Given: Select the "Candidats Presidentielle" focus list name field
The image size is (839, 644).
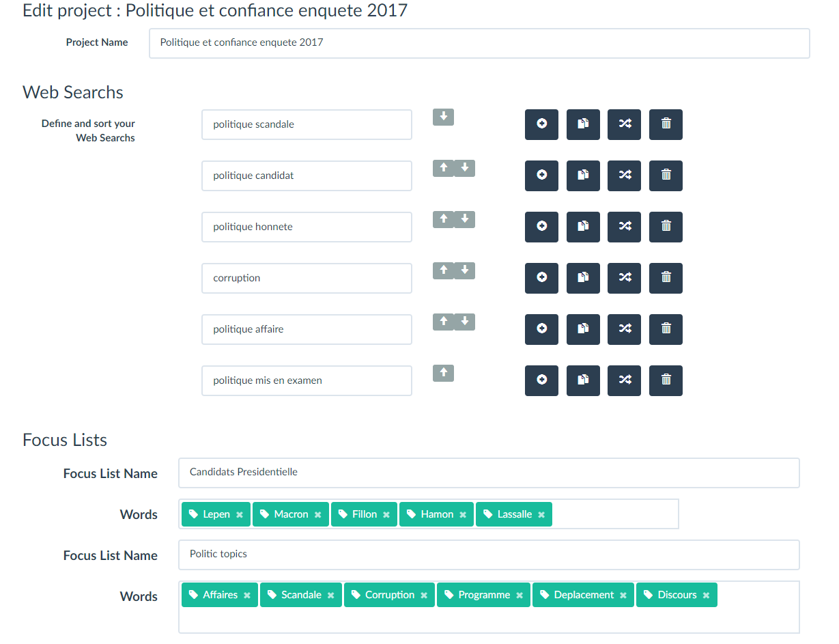Looking at the screenshot, I should 488,473.
